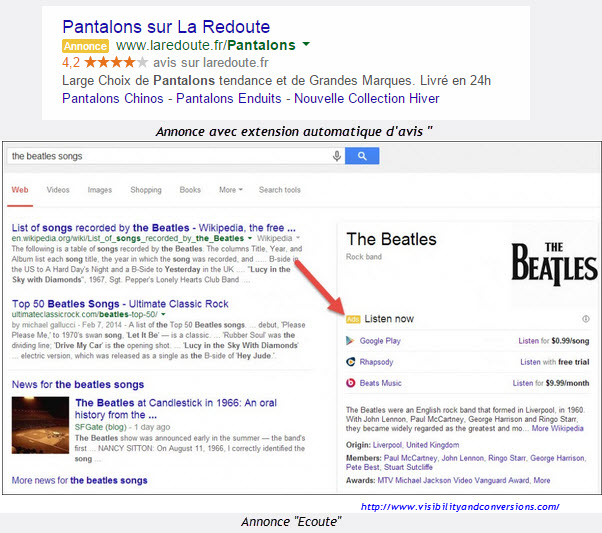Switch to the Shopping tab
The width and height of the screenshot is (602, 533).
(x=146, y=190)
